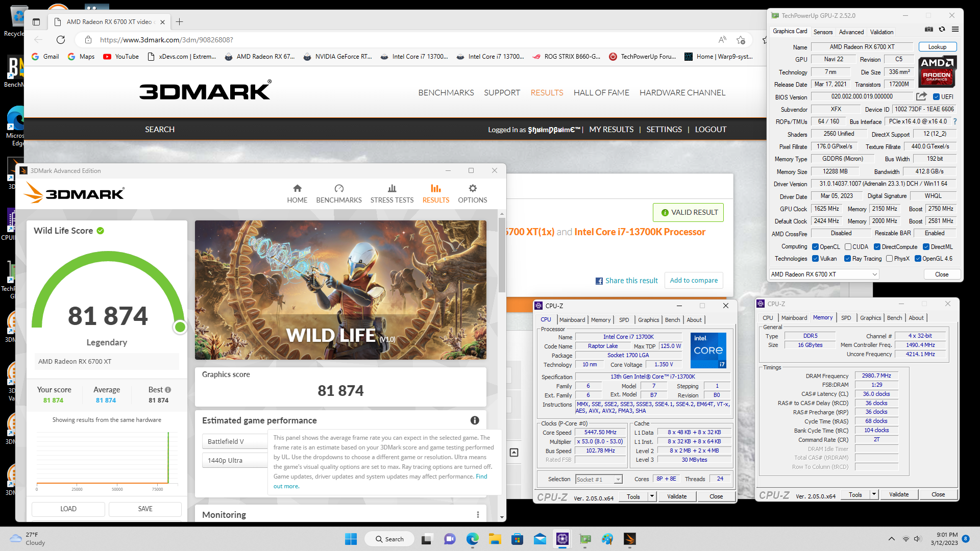Click the LOGOUT link on the 3DMark website
The image size is (980, 551).
710,130
